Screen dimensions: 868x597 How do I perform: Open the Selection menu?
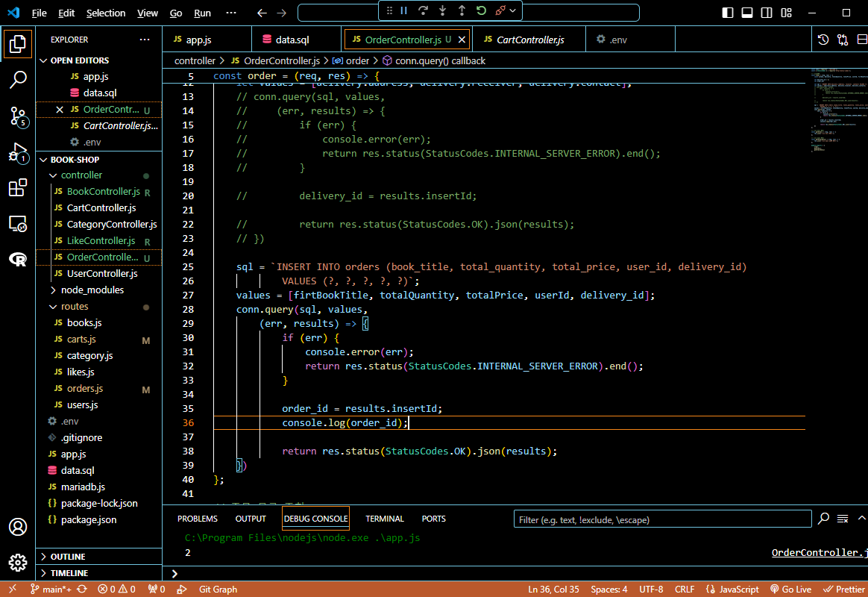(106, 13)
